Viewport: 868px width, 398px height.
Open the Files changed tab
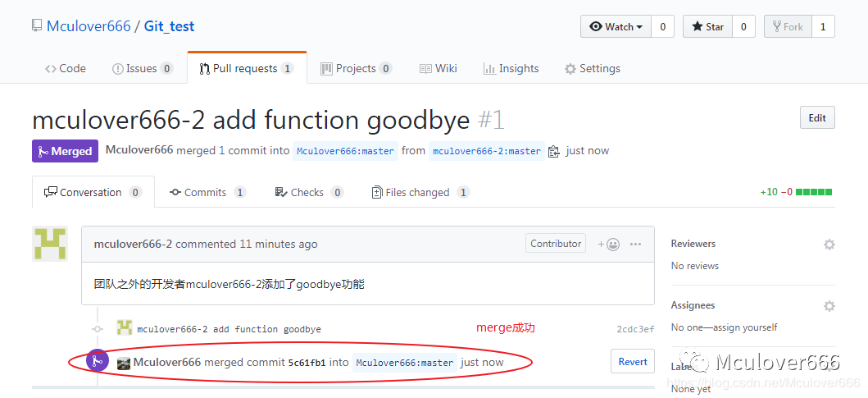(417, 192)
